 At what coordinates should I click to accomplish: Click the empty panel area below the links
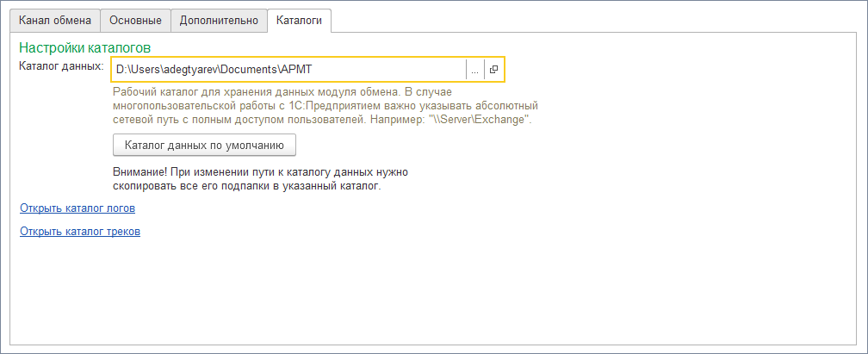(x=431, y=293)
